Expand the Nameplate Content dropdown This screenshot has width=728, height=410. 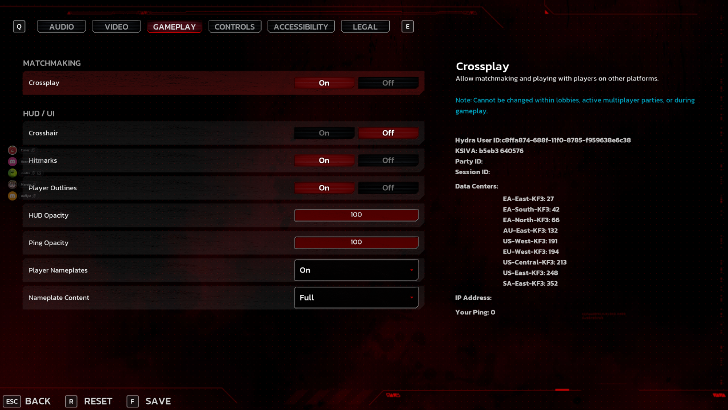tap(356, 298)
